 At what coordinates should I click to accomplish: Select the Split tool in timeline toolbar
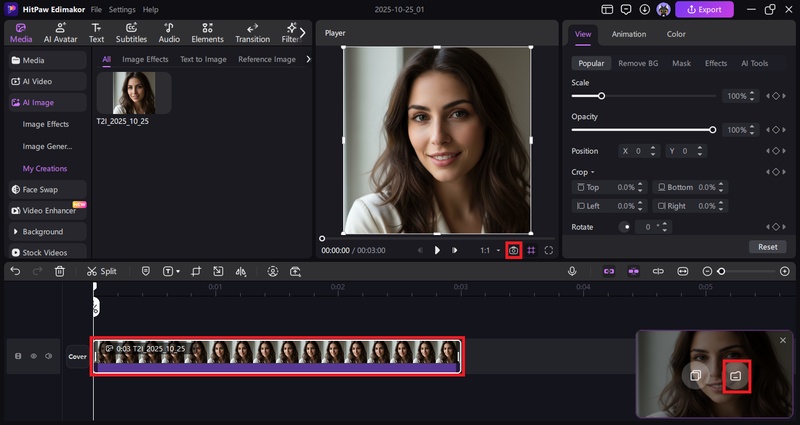point(101,271)
